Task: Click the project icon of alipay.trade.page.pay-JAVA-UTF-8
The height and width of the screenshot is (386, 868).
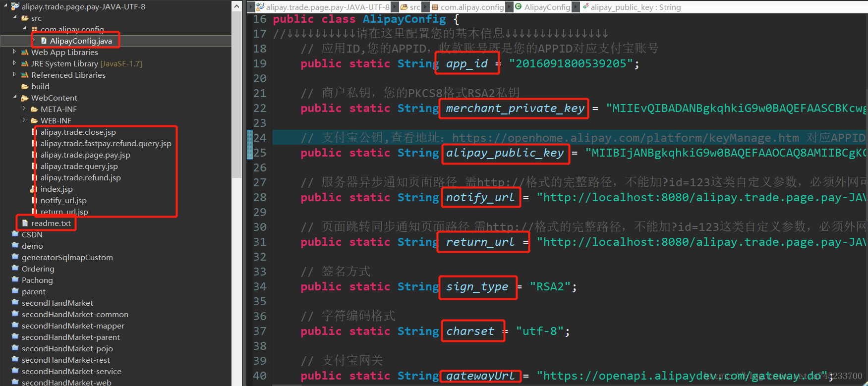Action: [15, 6]
